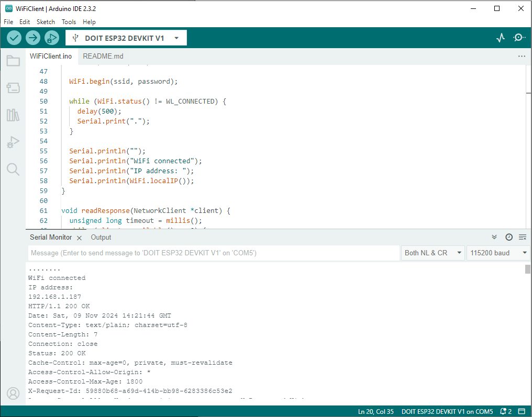Toggle autoscroll in the Serial Monitor
Viewport: 532px width, 417px height.
[x=494, y=237]
